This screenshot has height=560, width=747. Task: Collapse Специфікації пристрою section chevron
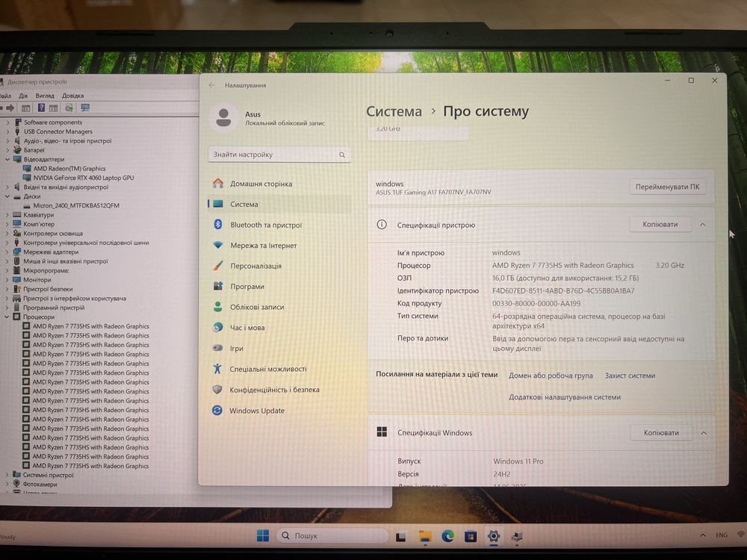click(703, 224)
